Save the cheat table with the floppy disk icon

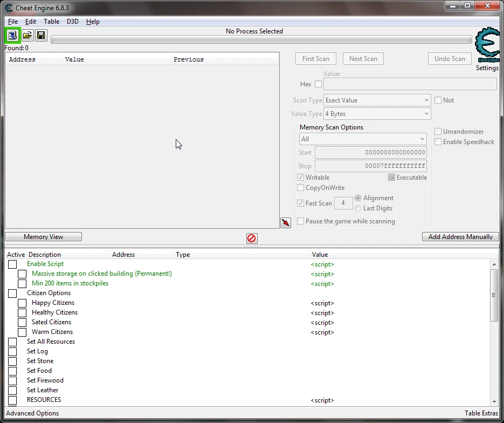(40, 35)
